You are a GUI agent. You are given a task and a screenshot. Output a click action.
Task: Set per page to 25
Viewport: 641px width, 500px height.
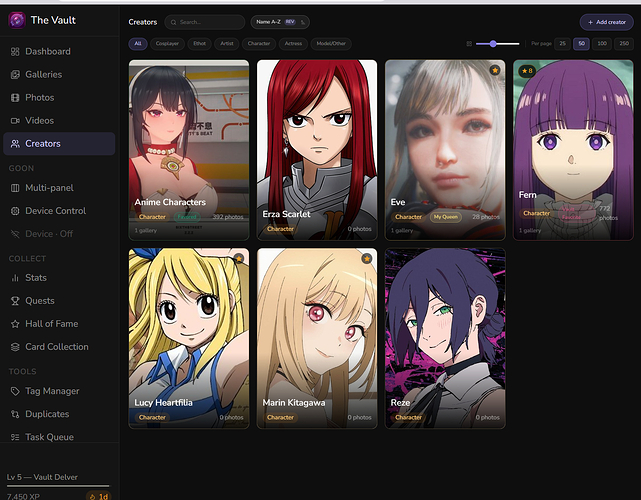tap(563, 43)
